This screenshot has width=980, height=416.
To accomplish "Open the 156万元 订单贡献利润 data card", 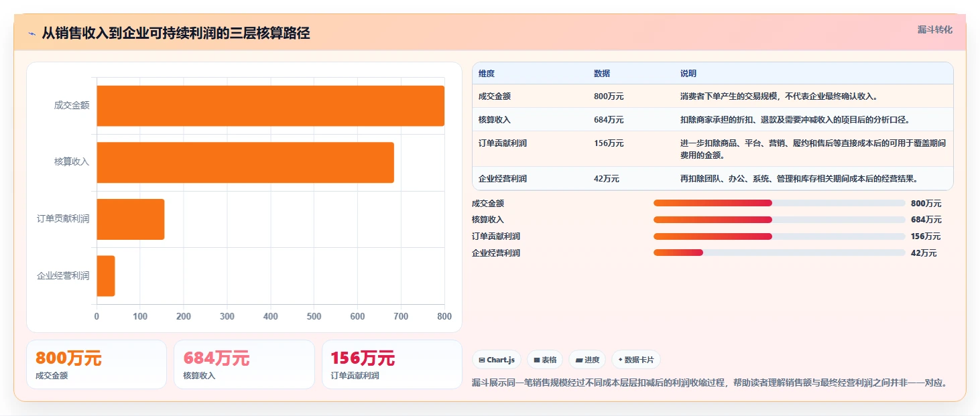I will pos(392,364).
